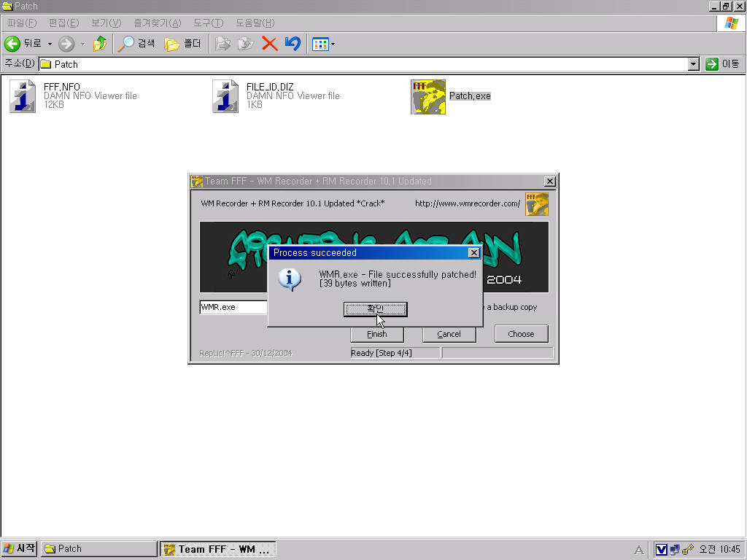
Task: Close the Team FFF patcher window
Action: 550,182
